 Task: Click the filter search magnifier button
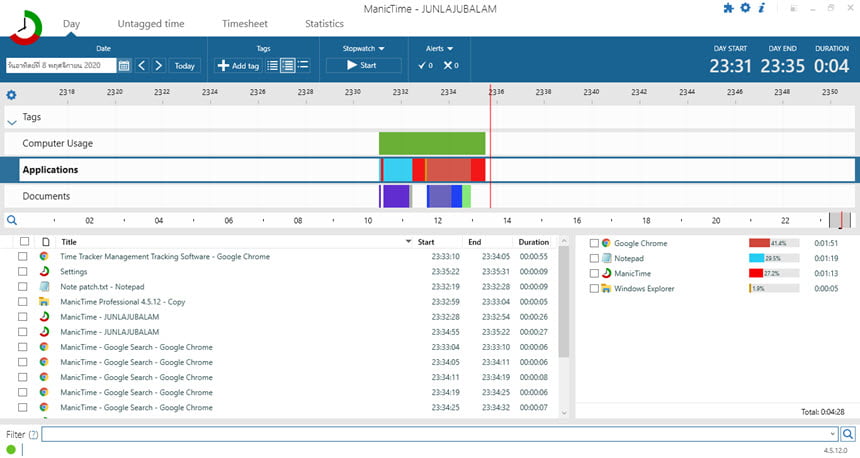pyautogui.click(x=847, y=434)
